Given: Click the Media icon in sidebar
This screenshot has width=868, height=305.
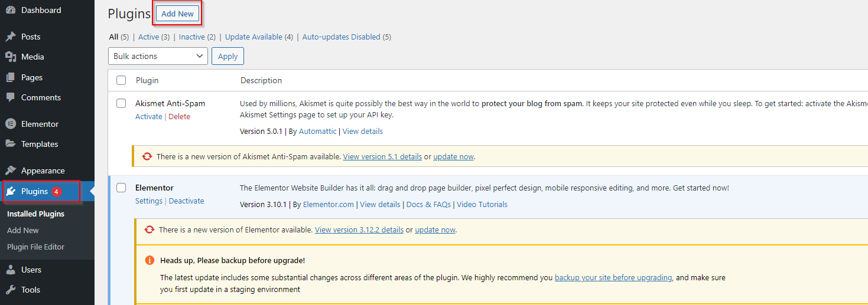Looking at the screenshot, I should 11,57.
